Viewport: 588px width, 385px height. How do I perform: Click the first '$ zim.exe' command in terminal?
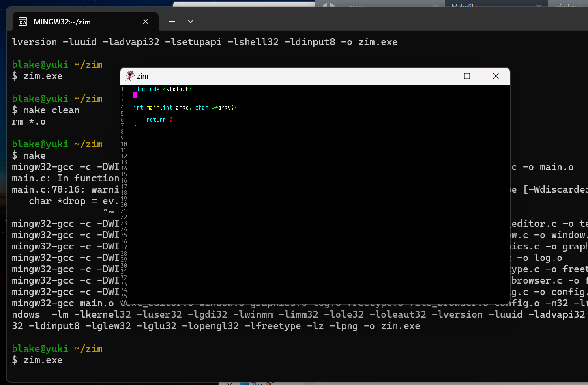[x=37, y=76]
